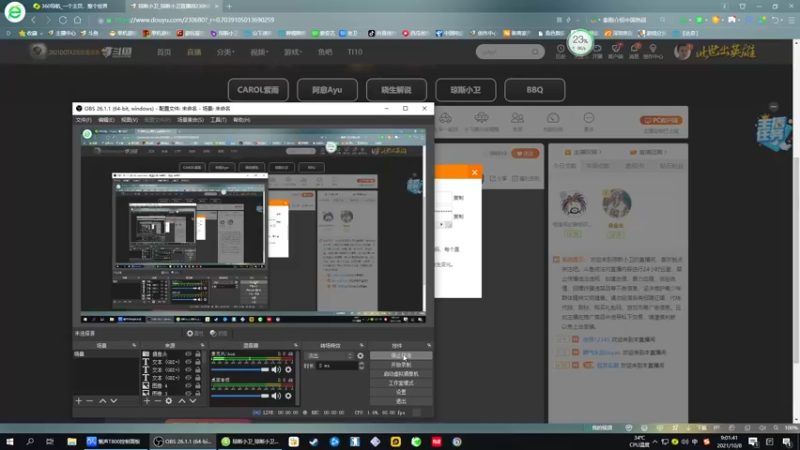This screenshot has width=800, height=450.
Task: Open Windows Start menu
Action: (9, 441)
